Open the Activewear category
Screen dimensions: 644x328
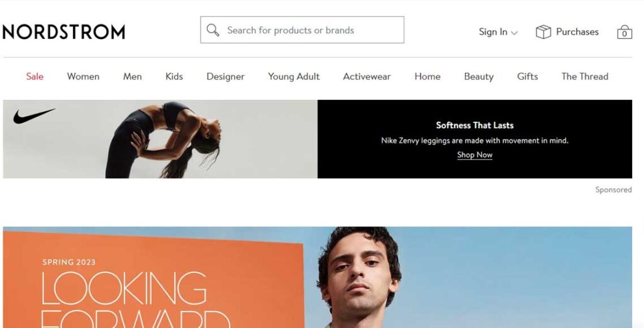[x=367, y=77]
